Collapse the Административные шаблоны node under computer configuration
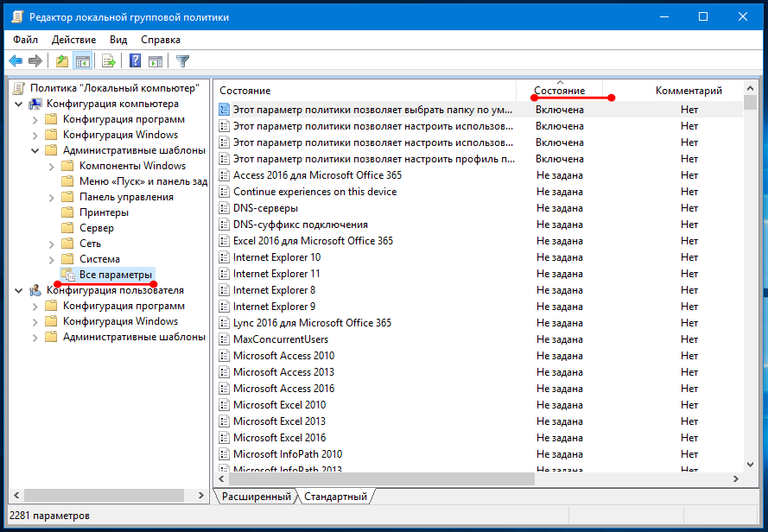 35,150
